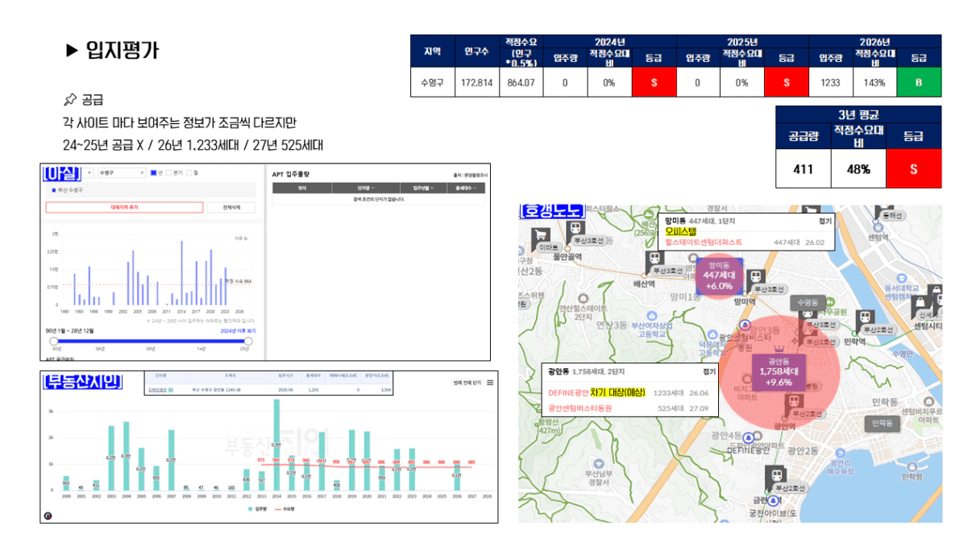The height and width of the screenshot is (551, 980).
Task: Click the pushpin icon beside 공급
Action: click(x=69, y=101)
